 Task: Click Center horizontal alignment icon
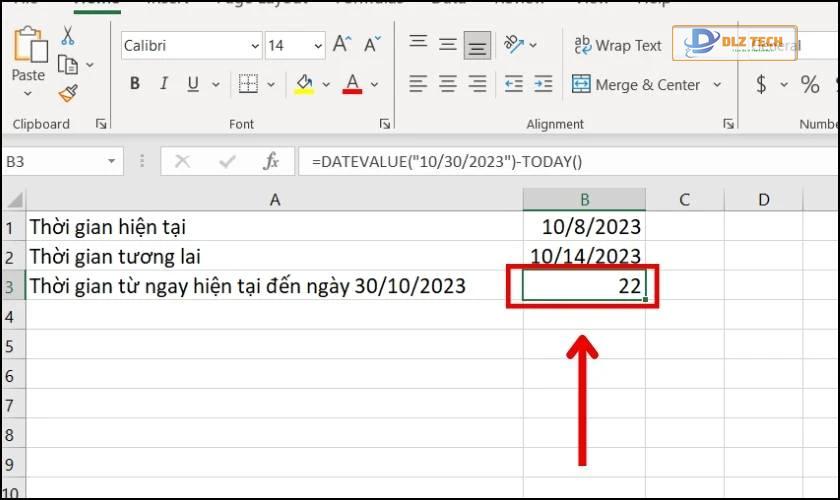tap(448, 84)
